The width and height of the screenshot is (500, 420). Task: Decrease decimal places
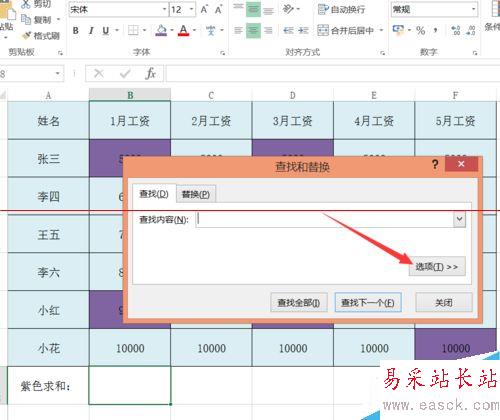[x=471, y=31]
